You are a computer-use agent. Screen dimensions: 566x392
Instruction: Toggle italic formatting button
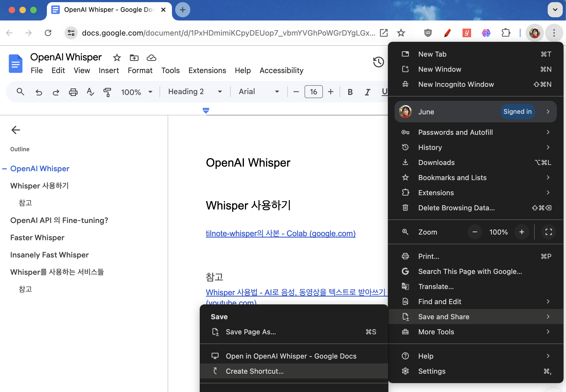pos(367,92)
